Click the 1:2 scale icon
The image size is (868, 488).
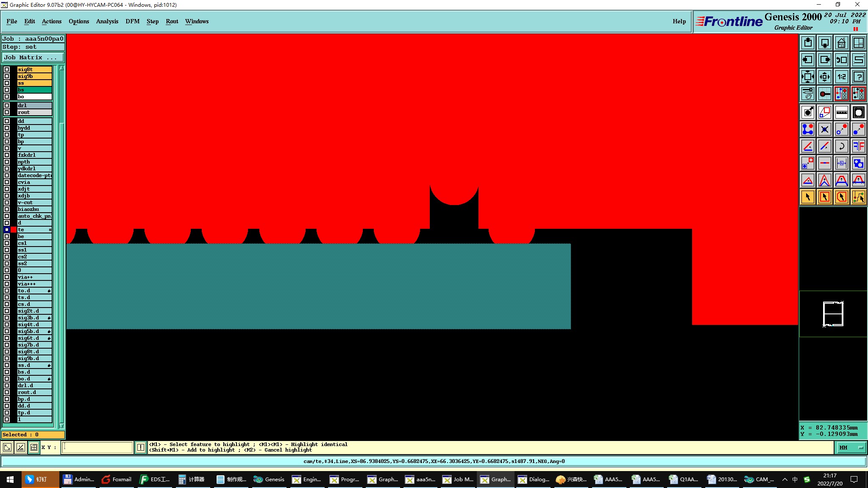(842, 77)
